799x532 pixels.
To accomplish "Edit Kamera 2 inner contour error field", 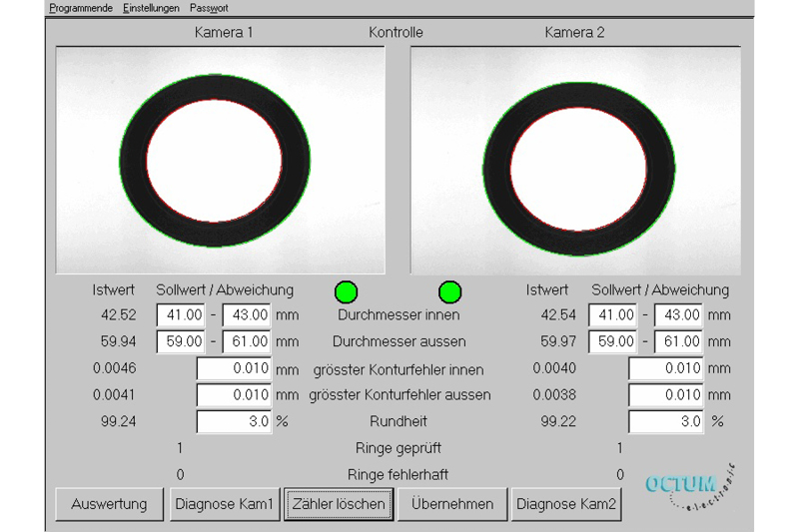I will (x=666, y=368).
